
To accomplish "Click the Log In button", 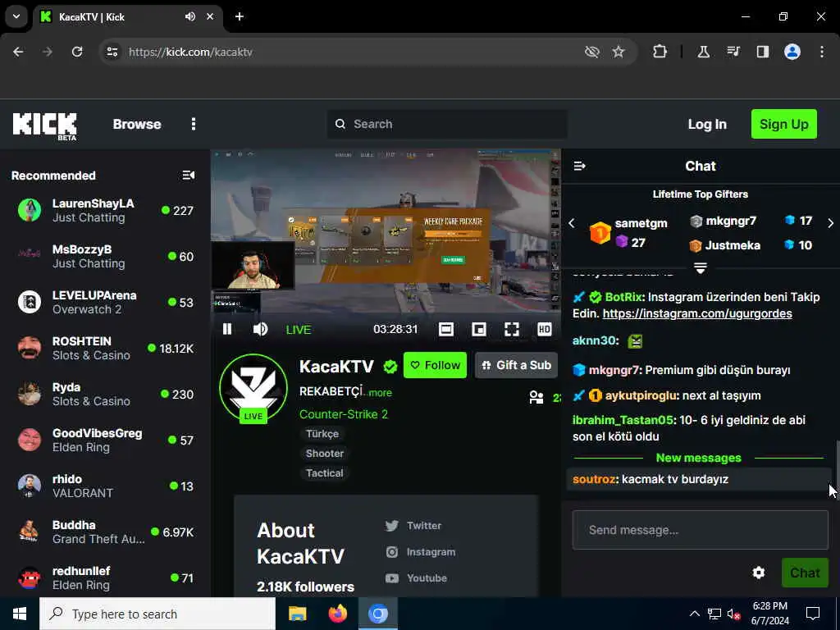I will (x=707, y=125).
